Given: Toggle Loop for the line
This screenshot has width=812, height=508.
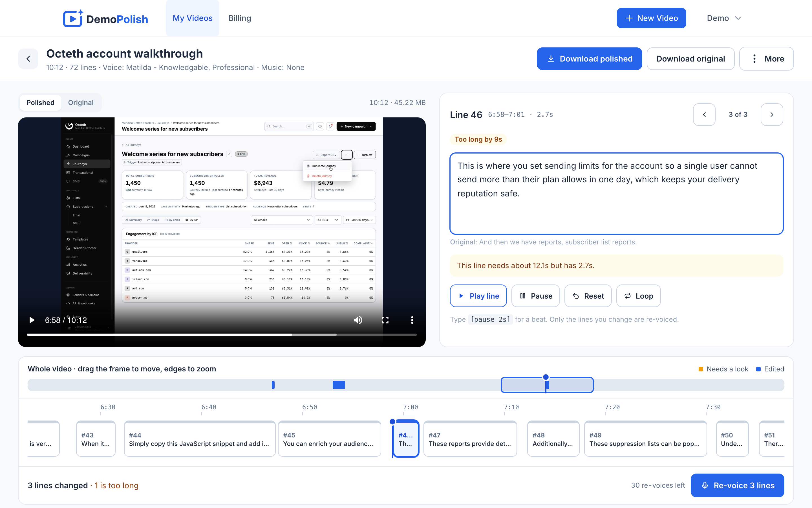Looking at the screenshot, I should [x=638, y=296].
